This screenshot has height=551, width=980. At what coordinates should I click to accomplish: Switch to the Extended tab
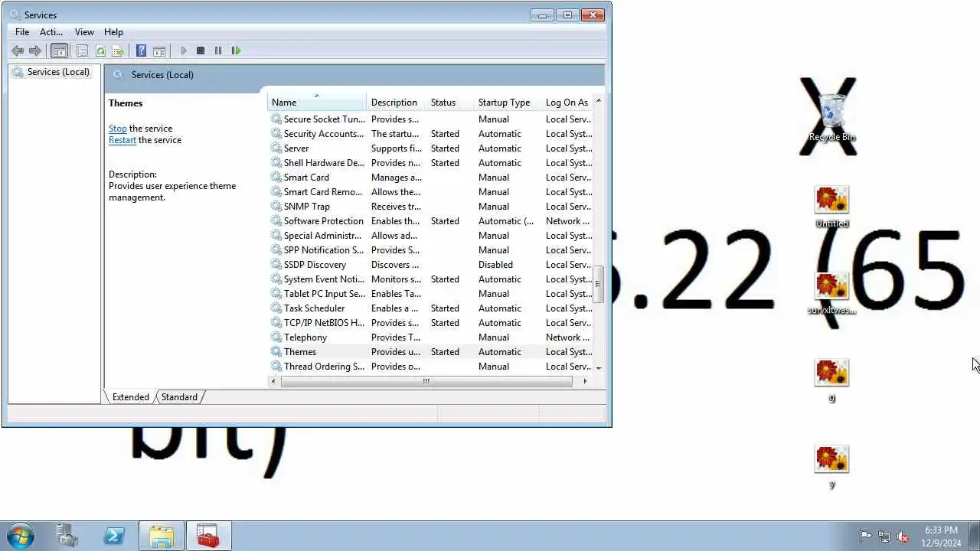tap(131, 397)
